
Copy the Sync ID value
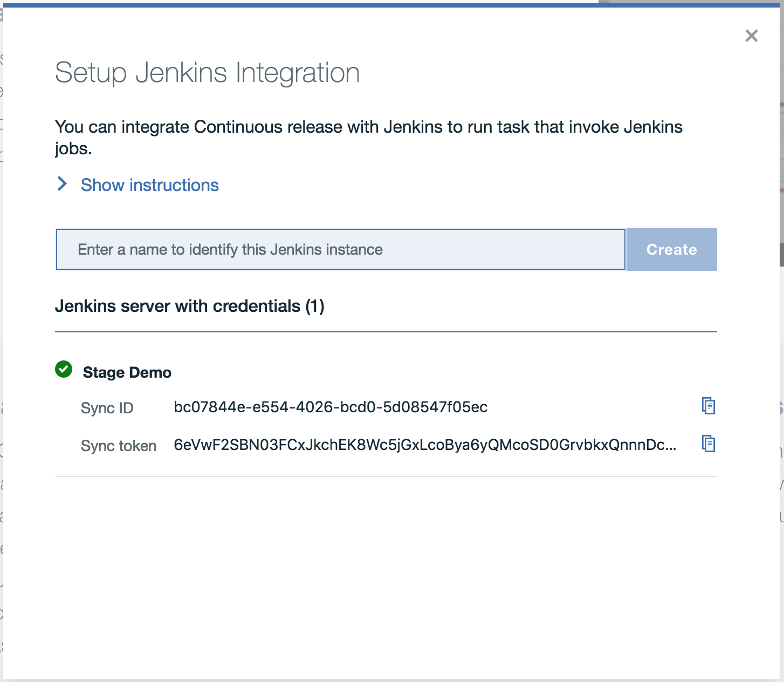708,406
